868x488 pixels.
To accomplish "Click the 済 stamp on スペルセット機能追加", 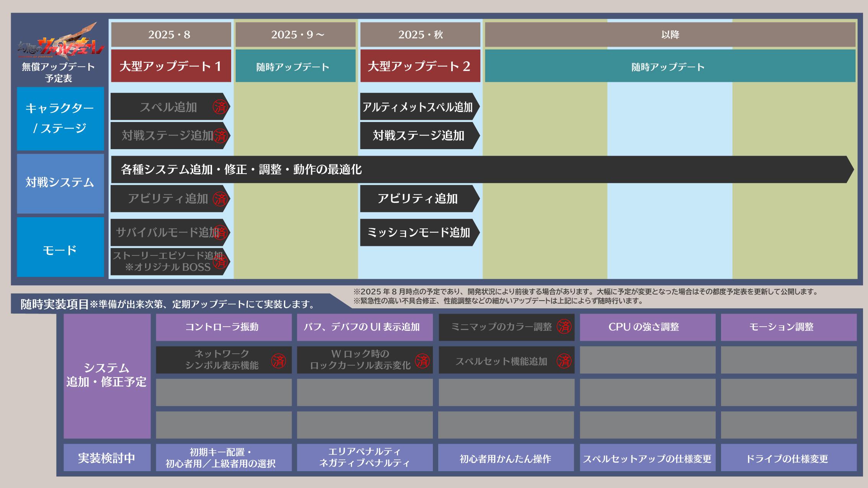I will [x=564, y=361].
